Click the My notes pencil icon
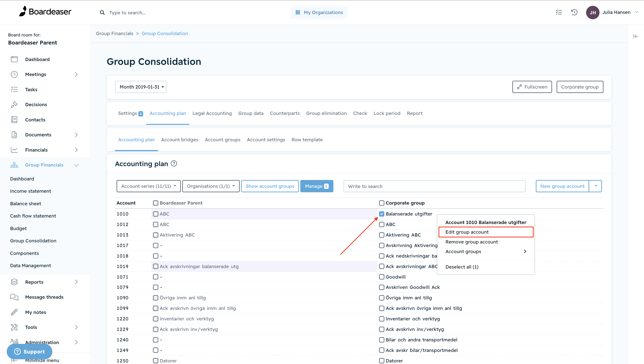644x364 pixels. click(x=14, y=312)
